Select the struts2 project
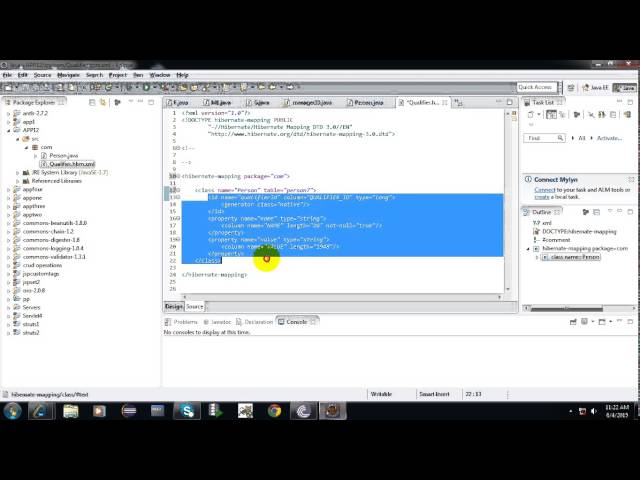 [x=31, y=333]
